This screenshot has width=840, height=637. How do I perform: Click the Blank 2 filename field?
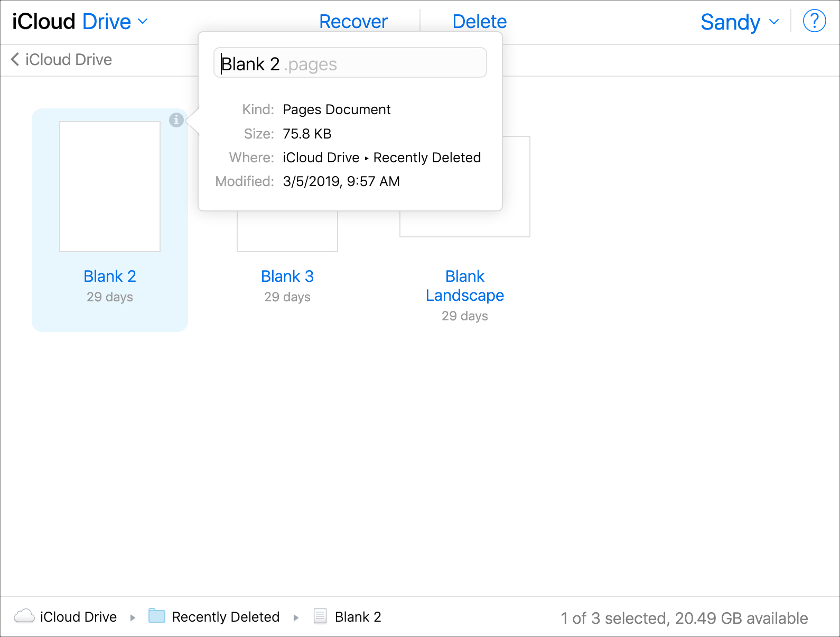(350, 63)
